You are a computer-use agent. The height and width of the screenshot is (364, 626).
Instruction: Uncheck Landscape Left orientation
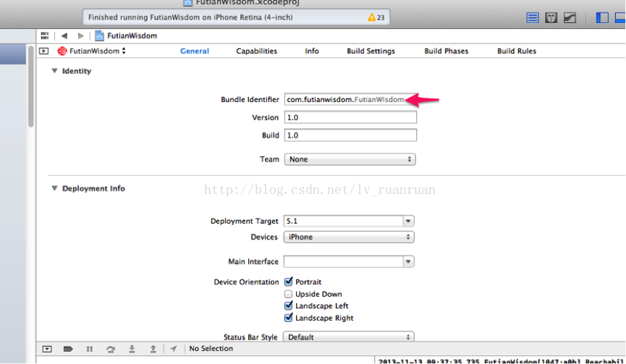tap(288, 305)
